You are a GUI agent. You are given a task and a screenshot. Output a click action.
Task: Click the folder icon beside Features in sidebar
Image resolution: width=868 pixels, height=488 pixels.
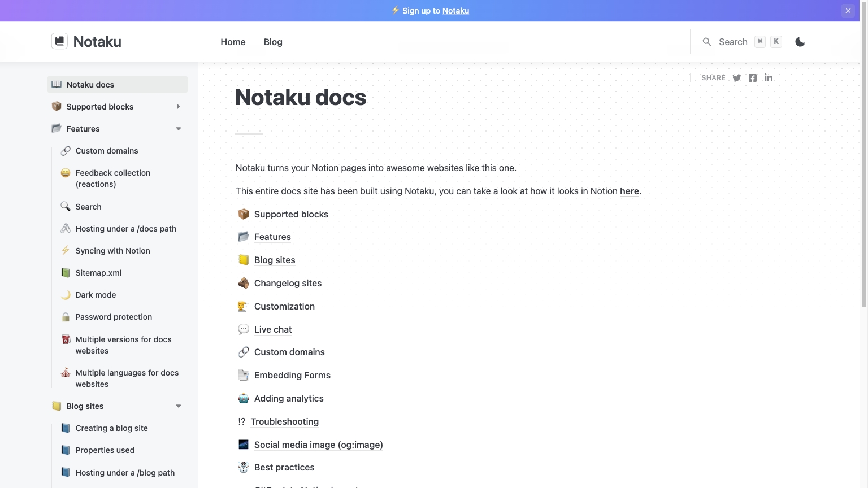click(x=57, y=128)
